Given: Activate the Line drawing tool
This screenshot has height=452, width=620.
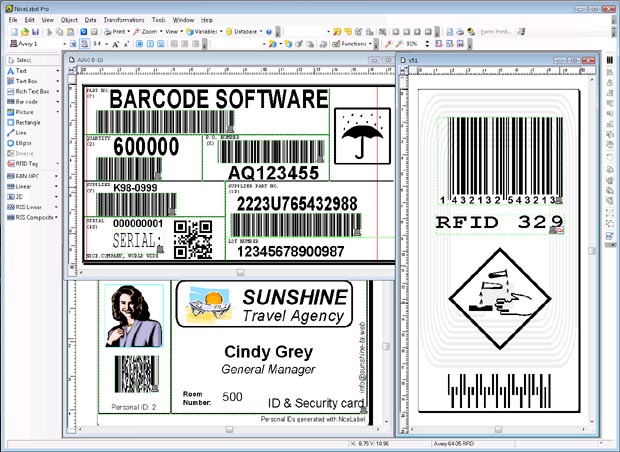Looking at the screenshot, I should coord(22,131).
